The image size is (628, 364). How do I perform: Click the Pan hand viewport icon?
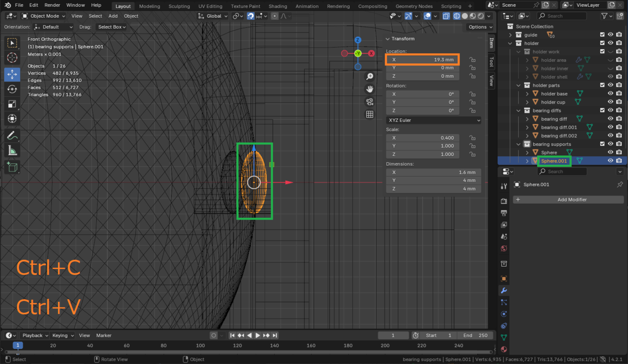click(369, 89)
